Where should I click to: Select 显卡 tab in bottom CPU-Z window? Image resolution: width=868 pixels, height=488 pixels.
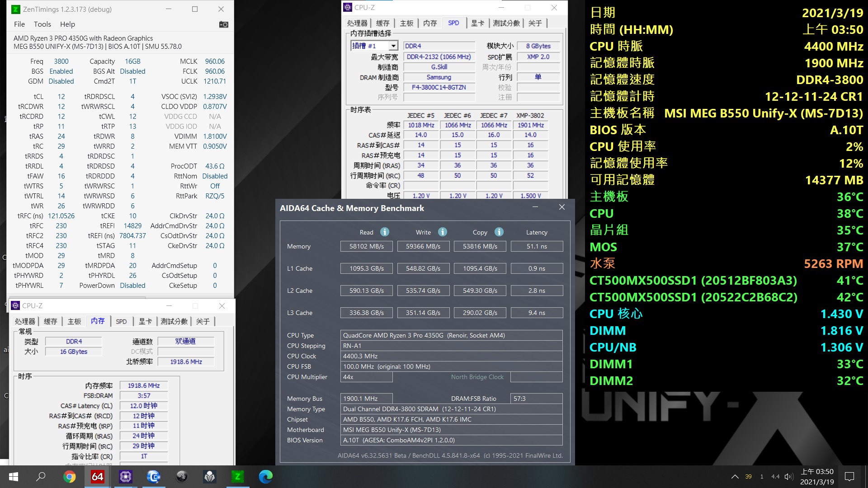click(145, 321)
